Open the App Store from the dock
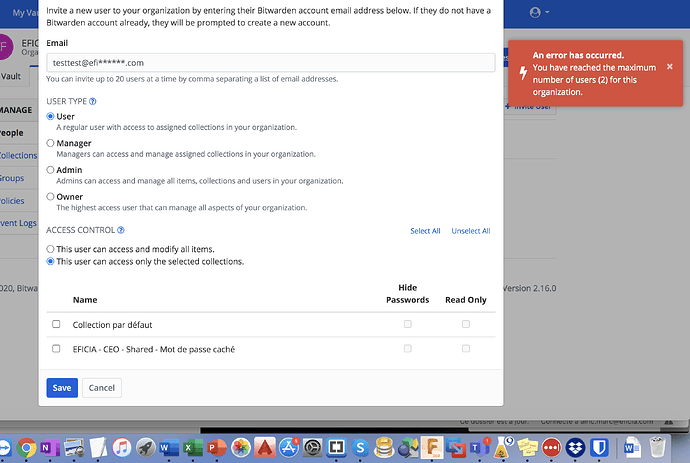The height and width of the screenshot is (463, 690). pyautogui.click(x=289, y=448)
